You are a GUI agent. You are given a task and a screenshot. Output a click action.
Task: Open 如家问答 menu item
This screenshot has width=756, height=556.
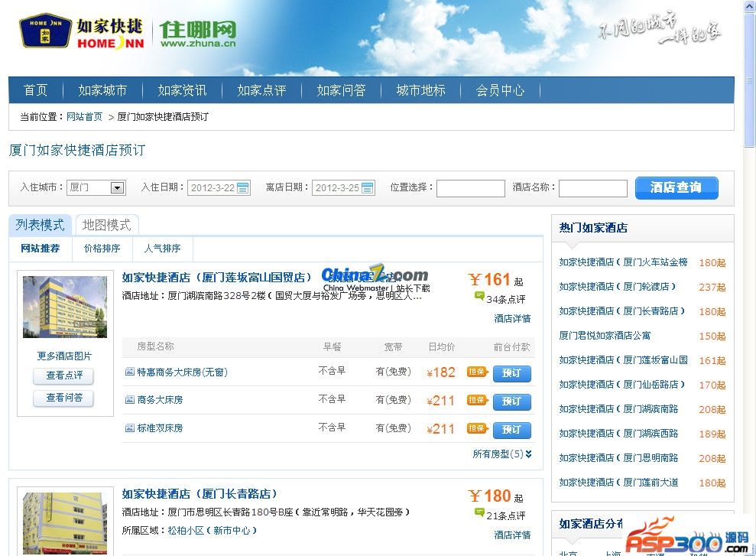point(342,90)
